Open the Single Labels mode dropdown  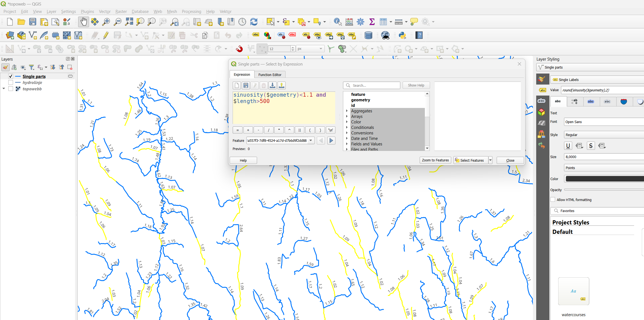[597, 80]
